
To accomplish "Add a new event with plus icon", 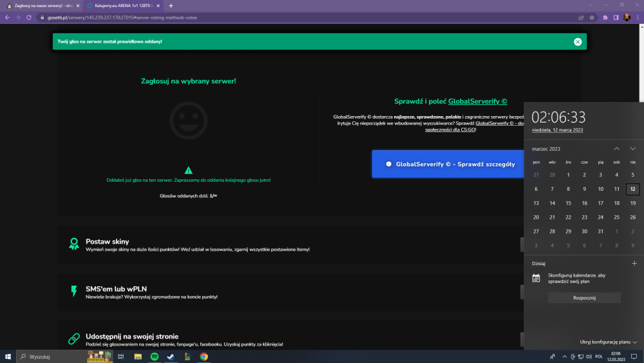I will (x=634, y=264).
